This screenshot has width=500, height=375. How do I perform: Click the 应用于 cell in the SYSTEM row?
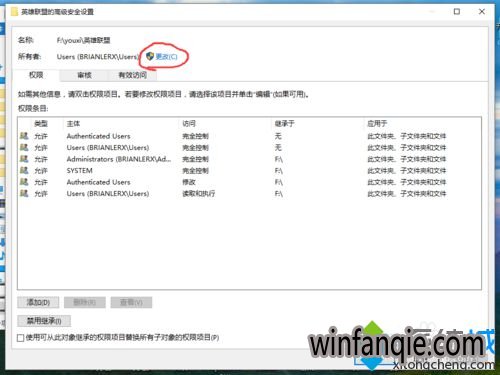click(407, 171)
